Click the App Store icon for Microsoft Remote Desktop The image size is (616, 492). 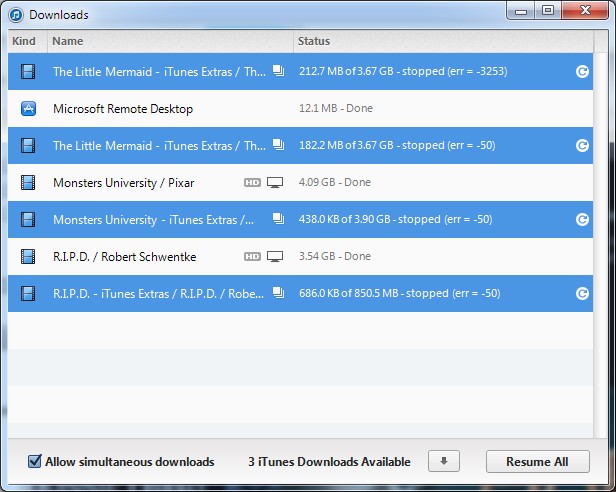pyautogui.click(x=28, y=108)
